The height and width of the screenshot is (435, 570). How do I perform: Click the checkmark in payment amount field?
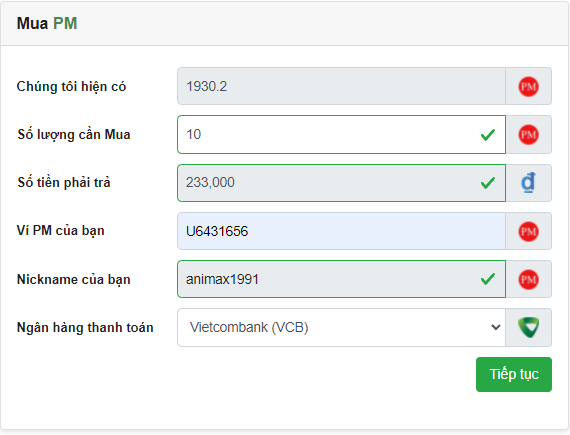point(487,183)
